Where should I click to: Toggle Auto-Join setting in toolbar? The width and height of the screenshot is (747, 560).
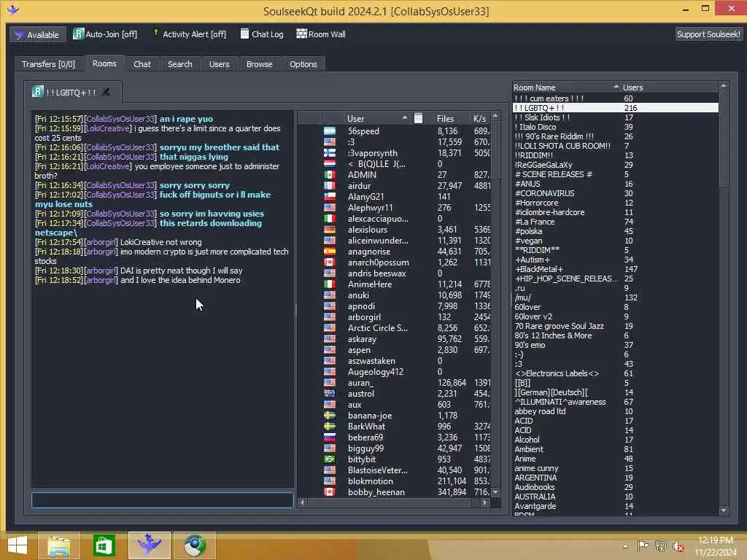click(105, 34)
